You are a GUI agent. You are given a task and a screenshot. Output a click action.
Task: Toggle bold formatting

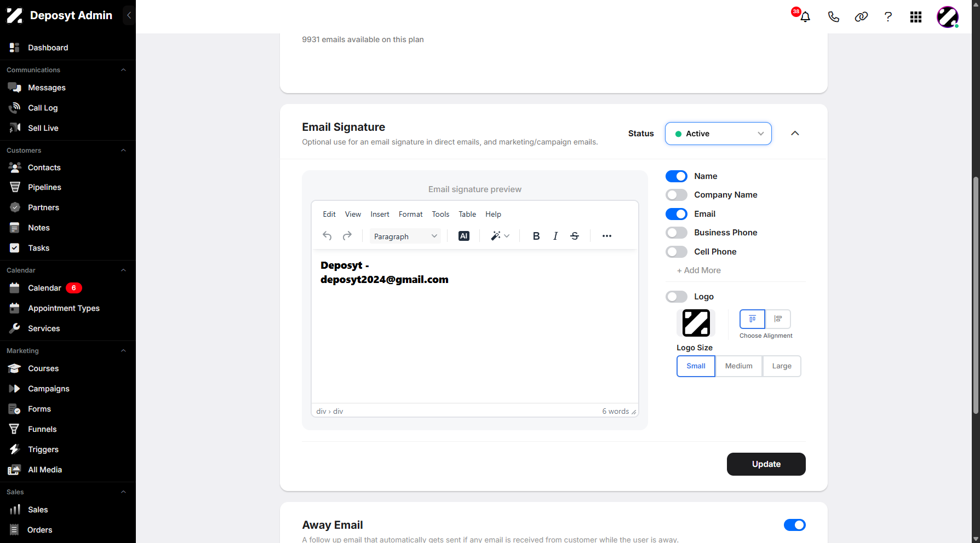(536, 236)
